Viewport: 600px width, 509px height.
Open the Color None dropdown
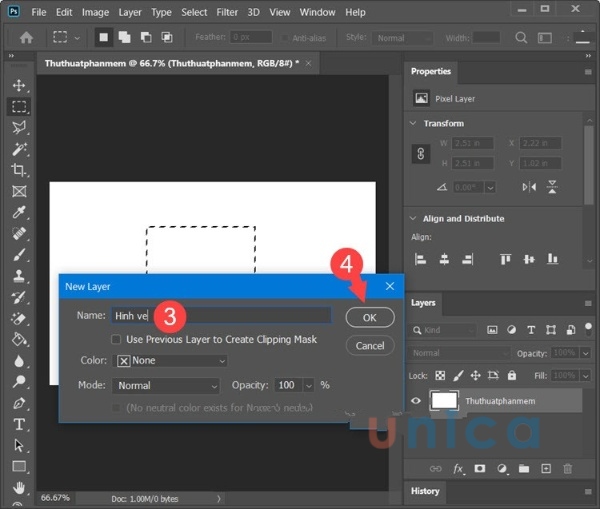pyautogui.click(x=171, y=361)
